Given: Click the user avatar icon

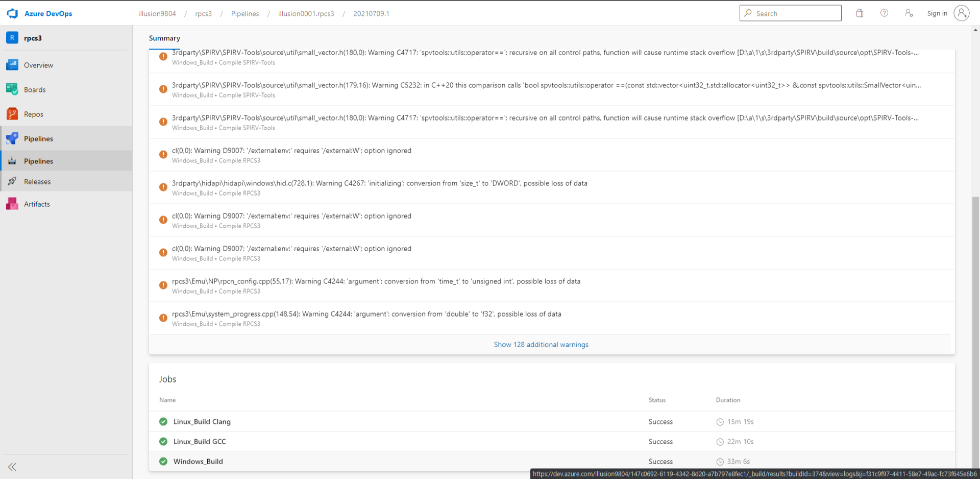Looking at the screenshot, I should click(961, 13).
